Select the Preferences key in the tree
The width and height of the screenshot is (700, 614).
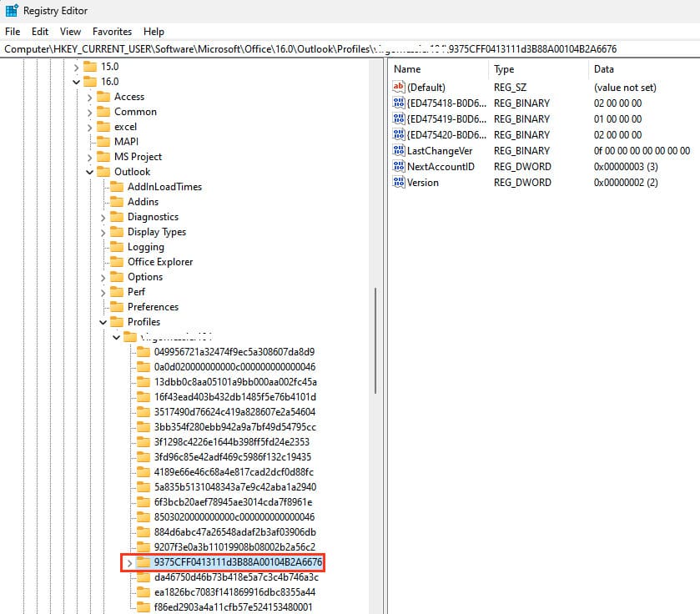click(153, 307)
